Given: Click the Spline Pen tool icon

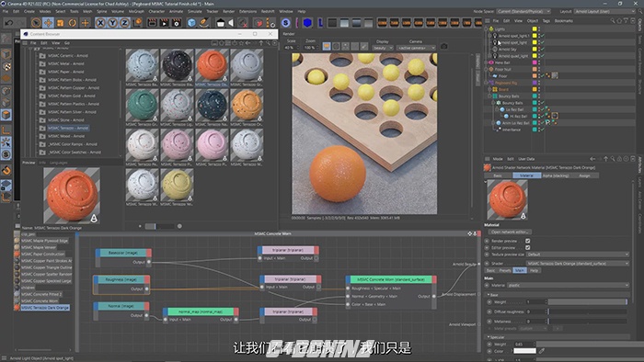Looking at the screenshot, I should click(x=203, y=23).
